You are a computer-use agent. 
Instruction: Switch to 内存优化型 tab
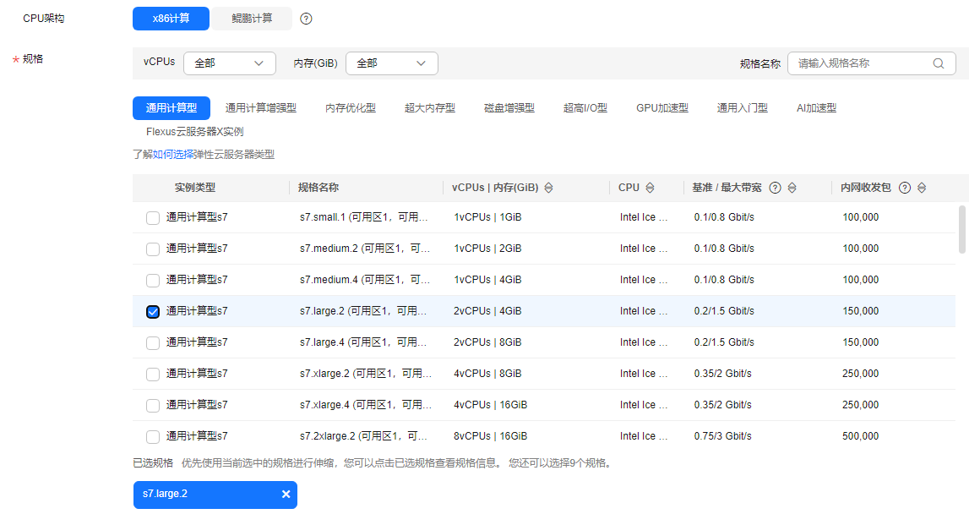[x=351, y=108]
